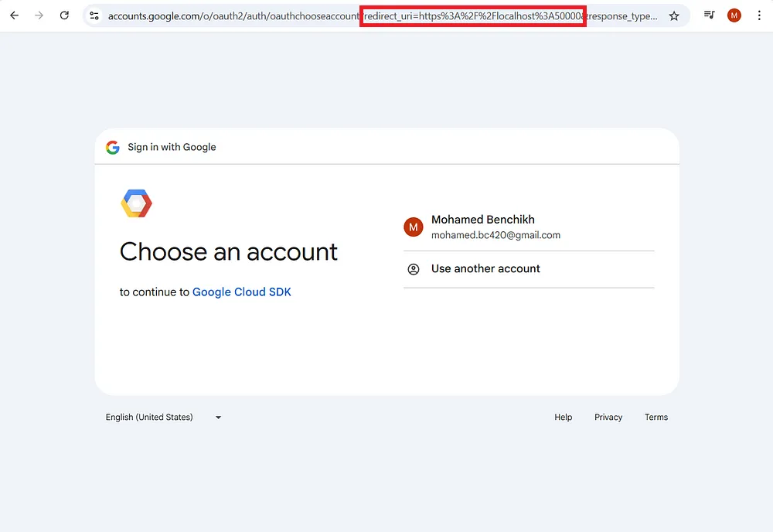Open Chrome's media controls icon
The height and width of the screenshot is (532, 773).
click(x=709, y=15)
